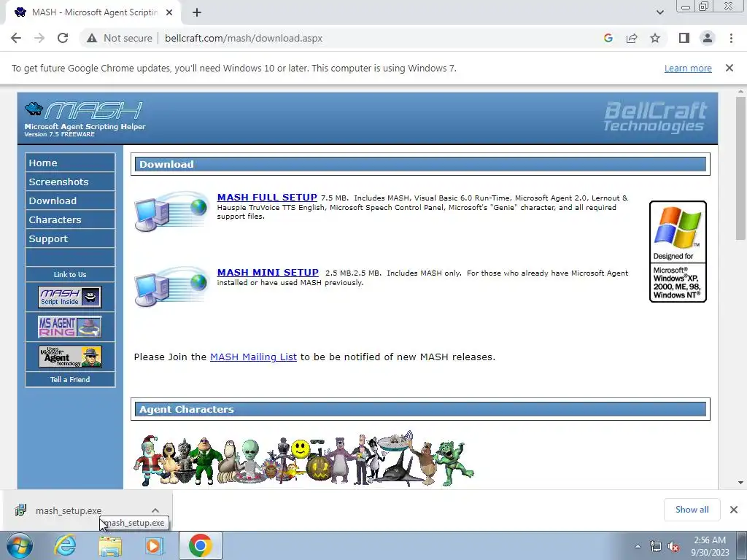Screen dimensions: 747x560
Task: Close the downloads bar
Action: [734, 510]
